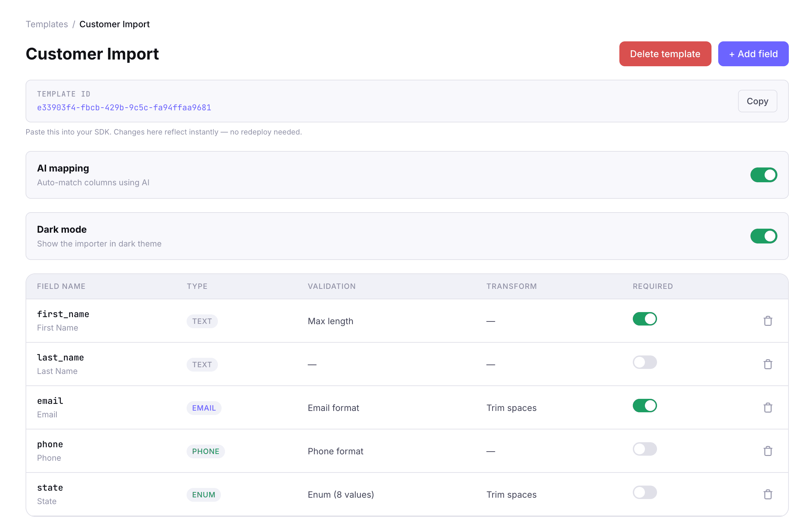Click the VALIDATION column header
The image size is (809, 532).
coord(332,286)
